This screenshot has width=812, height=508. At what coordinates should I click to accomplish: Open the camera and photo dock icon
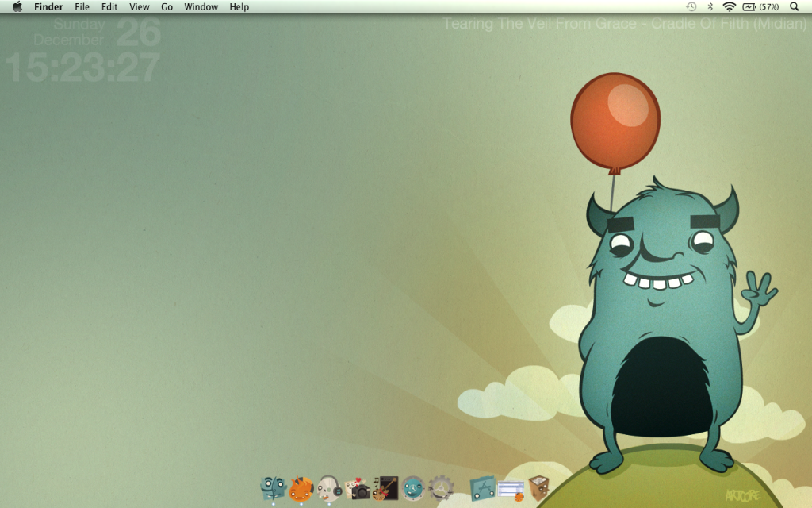pos(358,489)
